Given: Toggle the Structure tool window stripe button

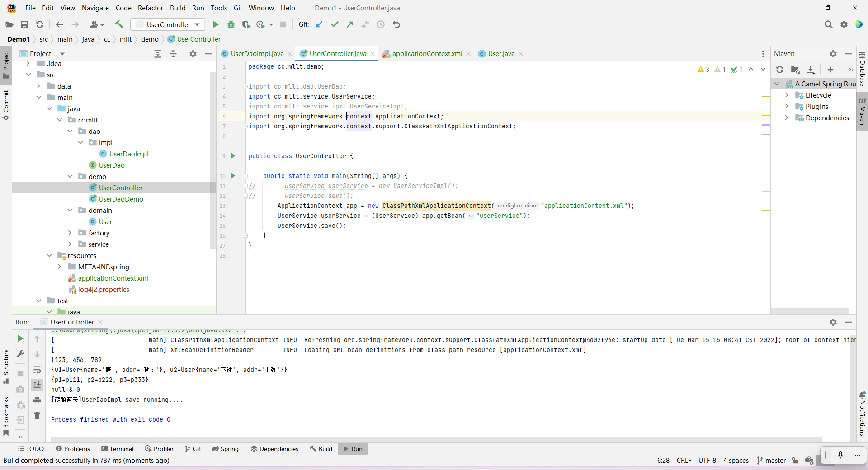Looking at the screenshot, I should [6, 367].
